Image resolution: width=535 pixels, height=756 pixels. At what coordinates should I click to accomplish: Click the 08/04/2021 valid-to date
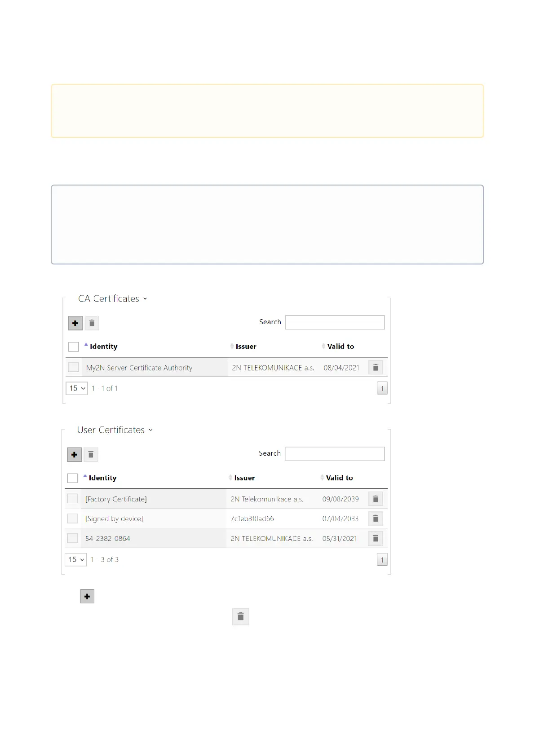(341, 368)
